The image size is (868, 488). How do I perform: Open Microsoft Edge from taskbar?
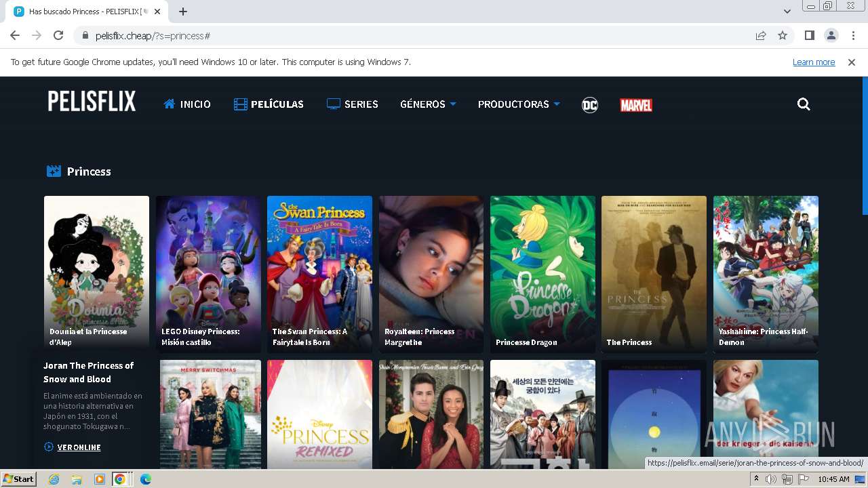145,479
